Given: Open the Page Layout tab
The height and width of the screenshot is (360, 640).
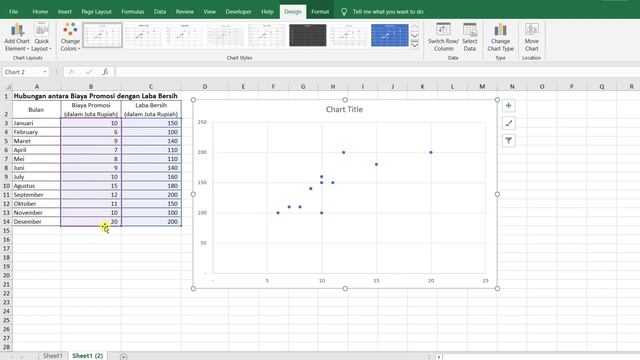Looking at the screenshot, I should pyautogui.click(x=96, y=12).
